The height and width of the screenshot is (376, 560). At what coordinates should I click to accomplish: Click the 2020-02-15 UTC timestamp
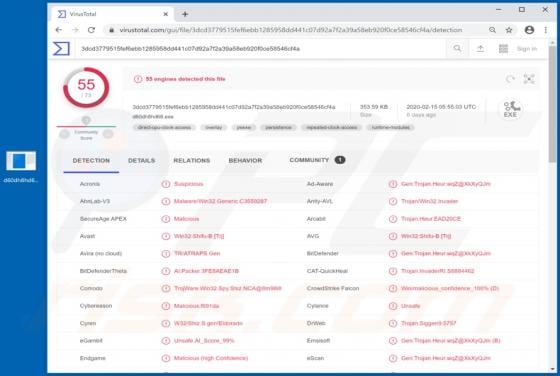[x=441, y=107]
